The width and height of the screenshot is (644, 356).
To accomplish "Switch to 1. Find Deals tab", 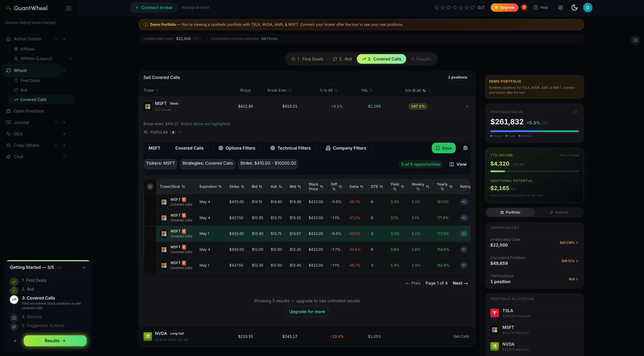I will pyautogui.click(x=307, y=59).
